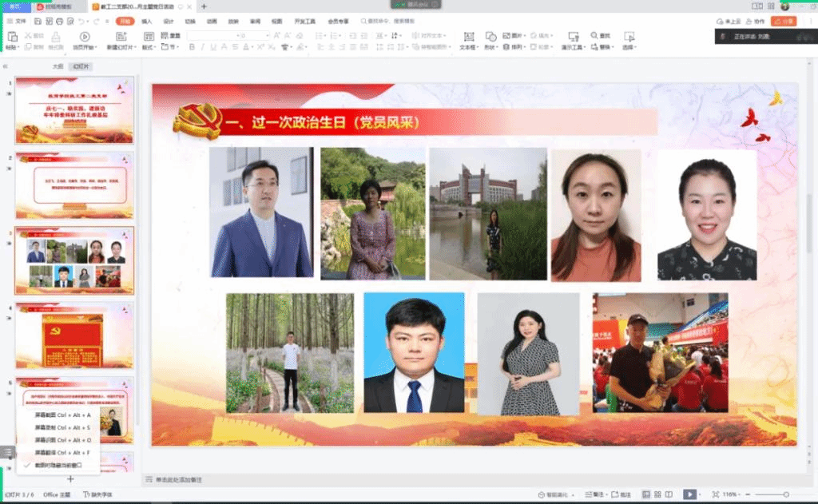Viewport: 818px width, 504px height.
Task: Click the Find (查找) magnifier icon
Action: click(595, 36)
